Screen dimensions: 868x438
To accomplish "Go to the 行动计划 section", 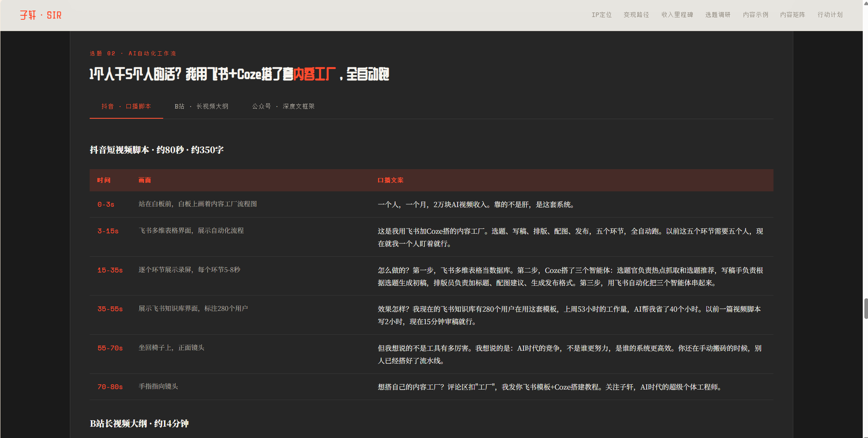I will (830, 15).
